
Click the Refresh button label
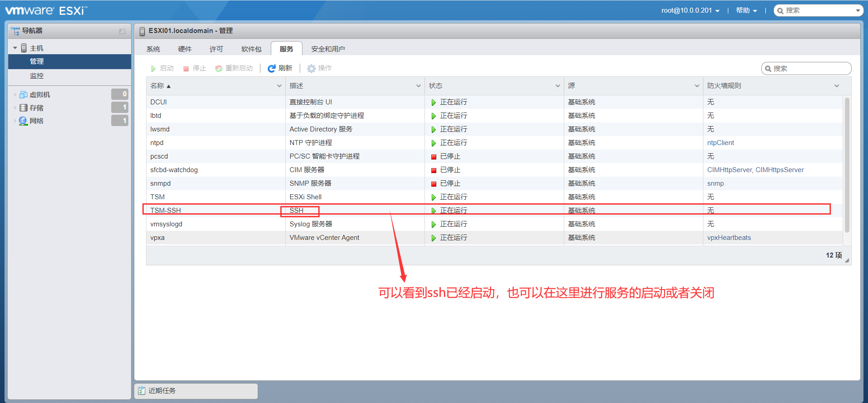(x=286, y=68)
